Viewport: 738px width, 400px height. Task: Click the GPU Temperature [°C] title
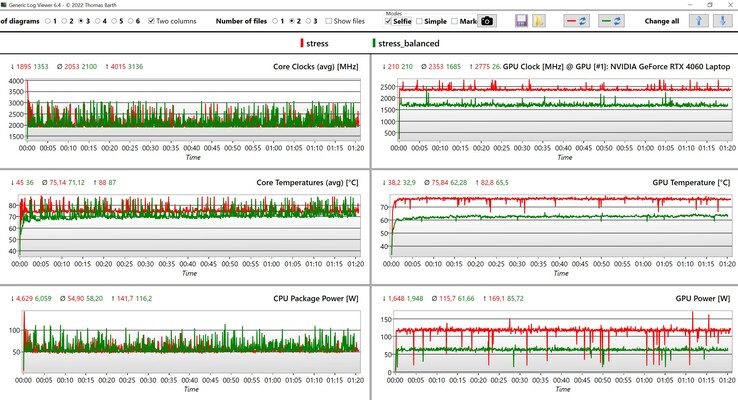[x=691, y=183]
